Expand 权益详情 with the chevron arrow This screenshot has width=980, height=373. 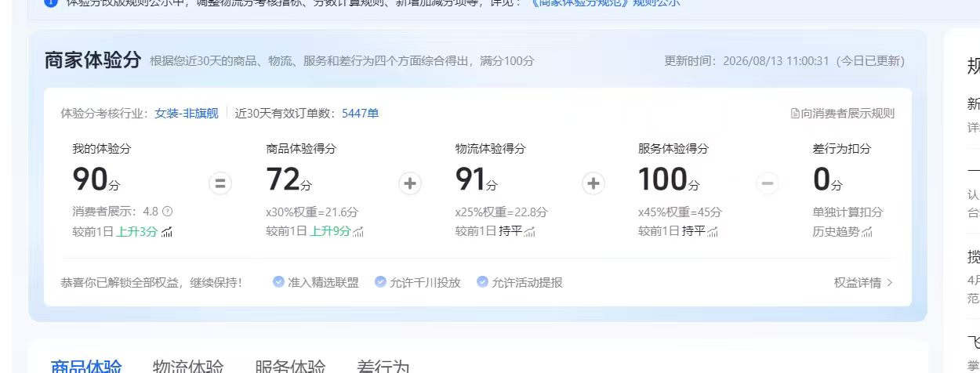click(889, 283)
